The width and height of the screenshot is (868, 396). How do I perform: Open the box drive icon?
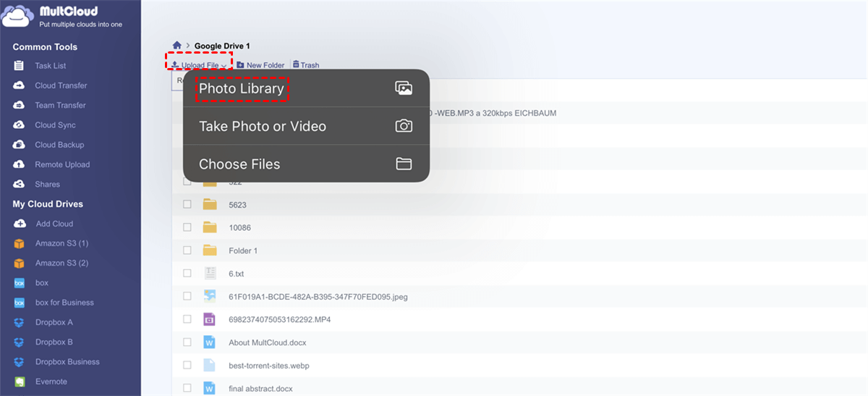coord(20,283)
